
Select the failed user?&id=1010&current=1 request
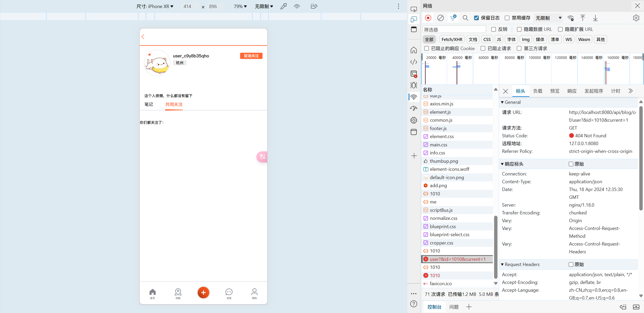point(457,259)
